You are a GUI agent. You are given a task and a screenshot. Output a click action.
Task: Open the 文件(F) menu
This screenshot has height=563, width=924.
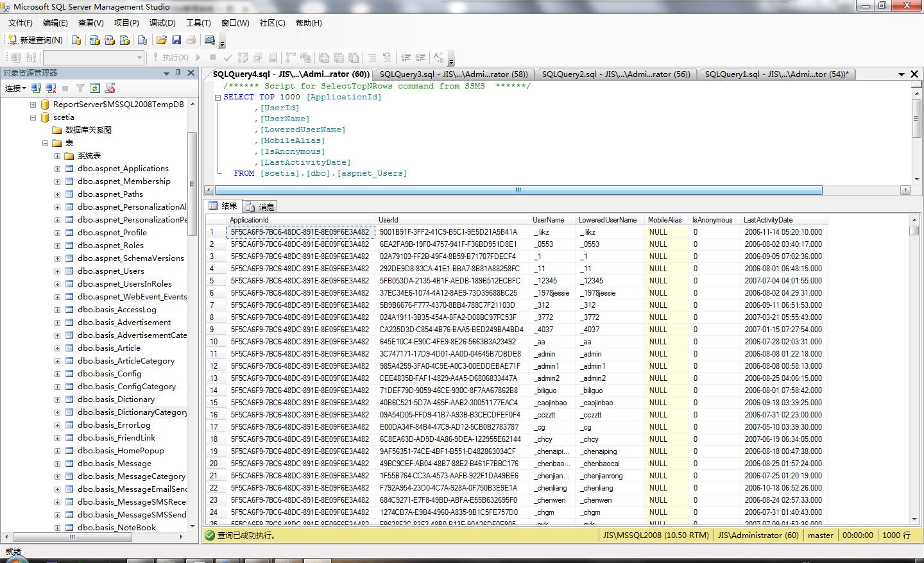pyautogui.click(x=21, y=22)
